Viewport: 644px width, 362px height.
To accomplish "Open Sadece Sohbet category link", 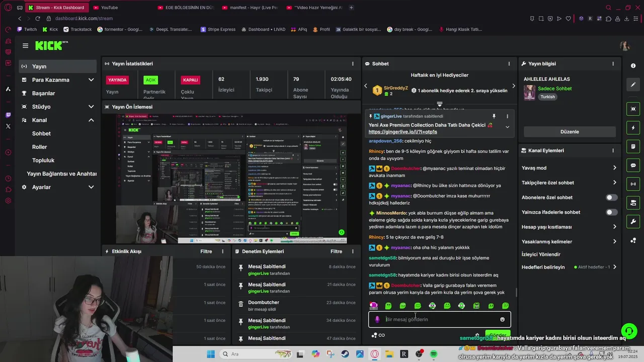I will pyautogui.click(x=555, y=88).
